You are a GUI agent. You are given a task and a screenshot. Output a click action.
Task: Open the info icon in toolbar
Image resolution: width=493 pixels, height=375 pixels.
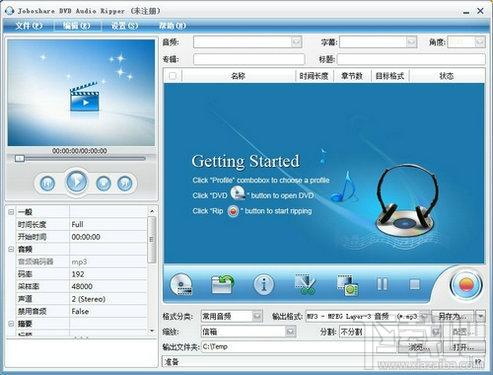pyautogui.click(x=263, y=285)
